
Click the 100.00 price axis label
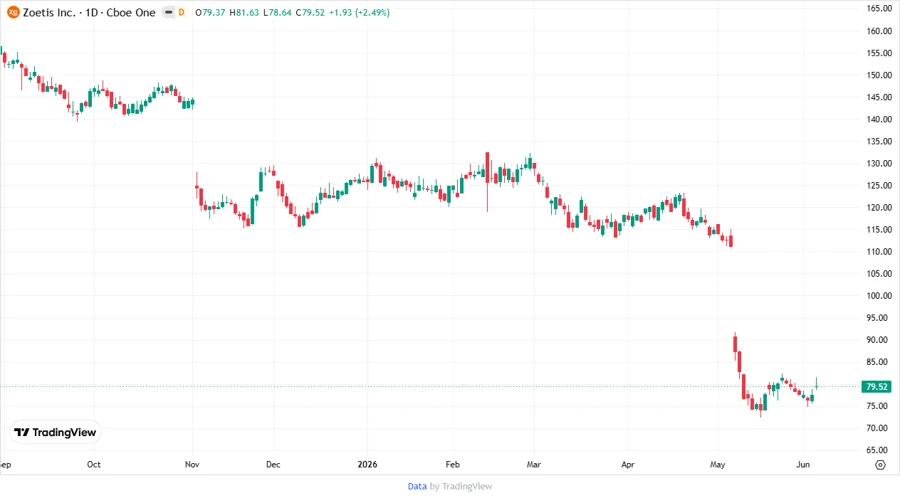[x=879, y=296]
